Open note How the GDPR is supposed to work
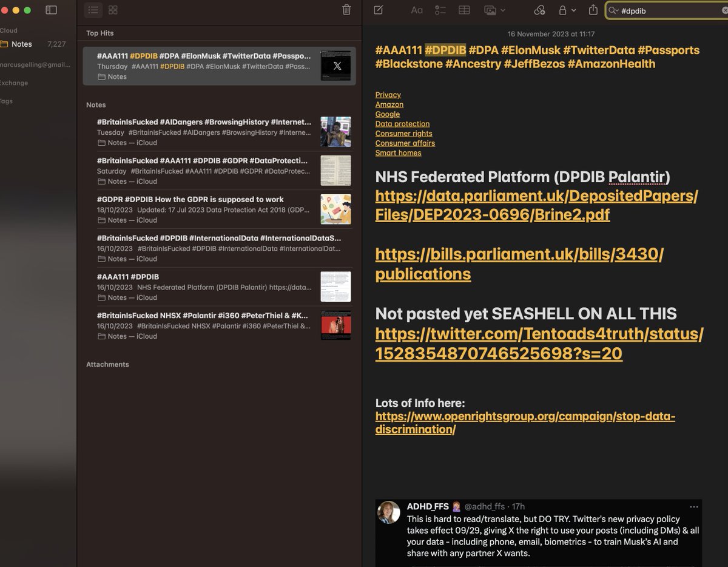This screenshot has width=728, height=567. (219, 209)
